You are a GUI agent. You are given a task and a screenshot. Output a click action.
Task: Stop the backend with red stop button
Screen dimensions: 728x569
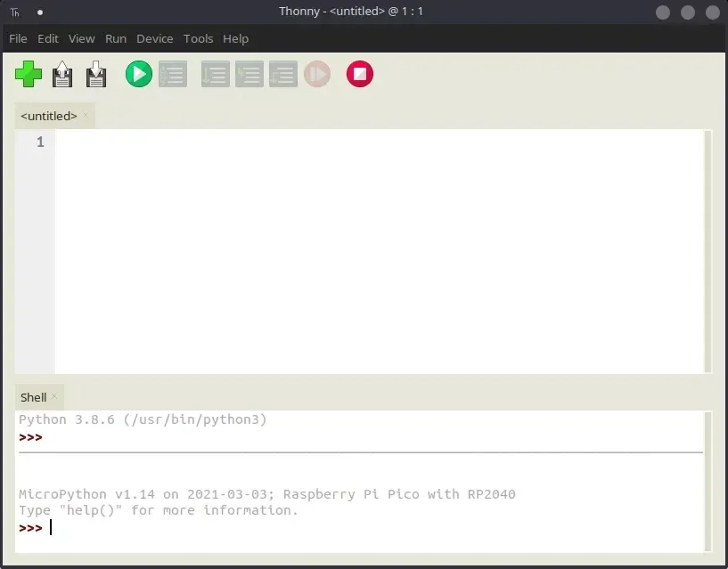coord(360,74)
